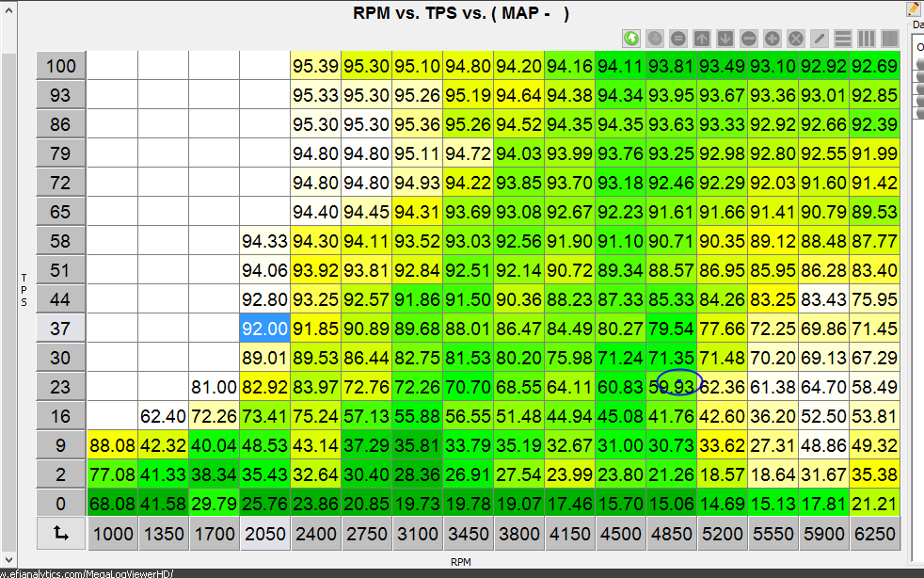Click the 100 TPS row header
The image size is (924, 578).
[61, 66]
